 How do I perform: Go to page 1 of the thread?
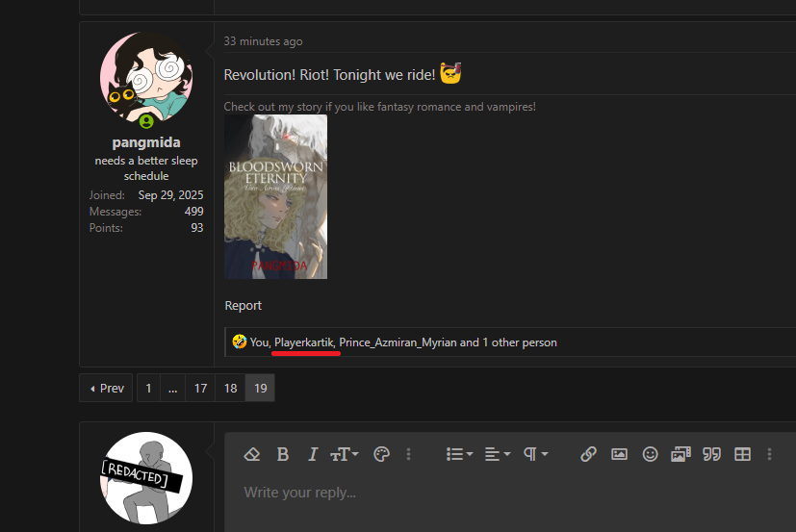(x=148, y=389)
